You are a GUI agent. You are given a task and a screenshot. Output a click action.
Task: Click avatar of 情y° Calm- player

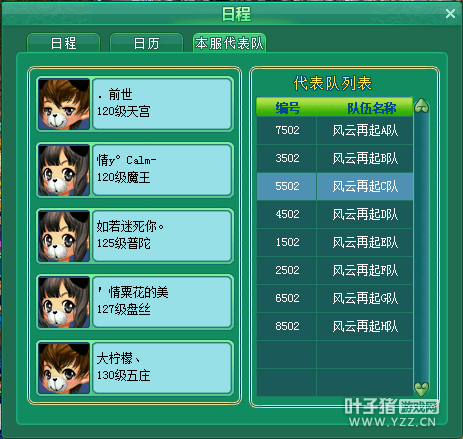coord(64,170)
